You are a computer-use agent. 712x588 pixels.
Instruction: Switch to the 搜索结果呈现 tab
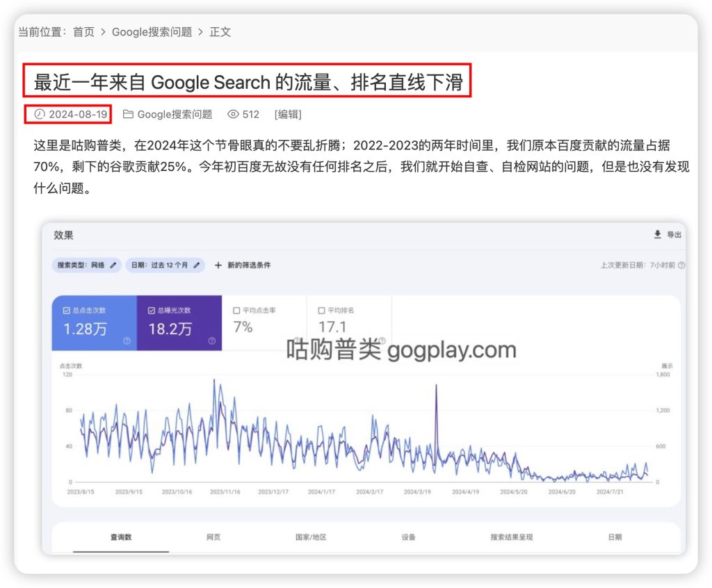[512, 537]
